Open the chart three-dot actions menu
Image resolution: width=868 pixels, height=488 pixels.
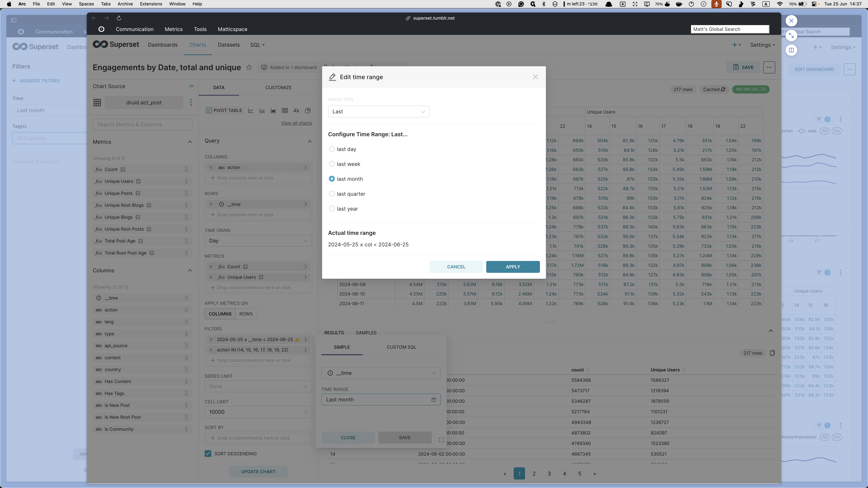click(x=769, y=67)
